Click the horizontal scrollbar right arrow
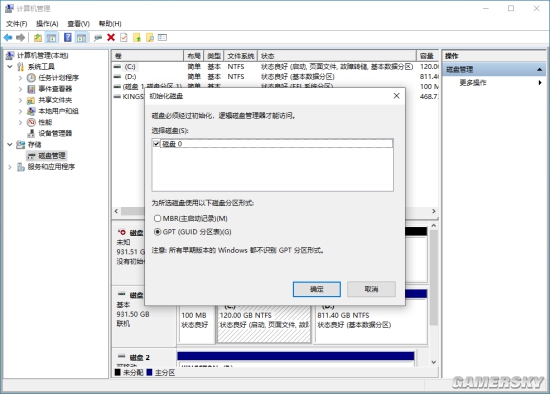This screenshot has width=550, height=394. pos(434,211)
